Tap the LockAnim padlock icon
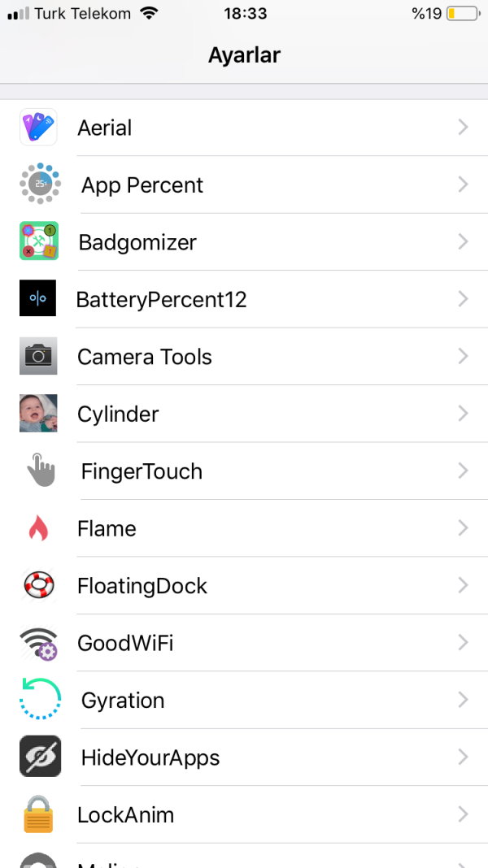Viewport: 488px width, 868px height. click(38, 814)
